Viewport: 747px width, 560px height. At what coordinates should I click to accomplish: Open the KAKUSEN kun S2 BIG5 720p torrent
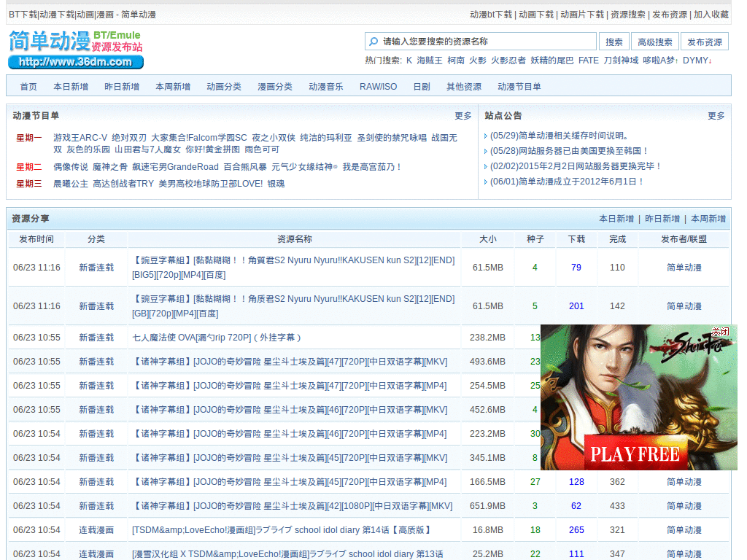[x=293, y=268]
